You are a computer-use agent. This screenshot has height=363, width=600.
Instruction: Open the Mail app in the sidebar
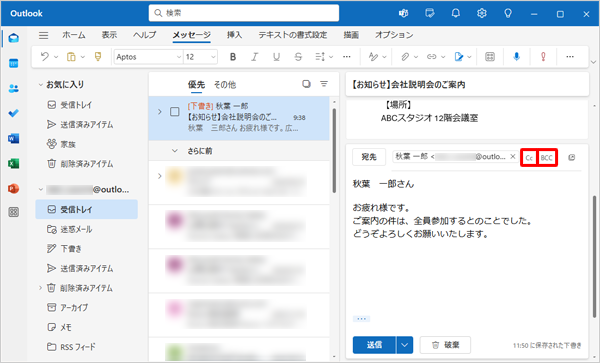[13, 38]
